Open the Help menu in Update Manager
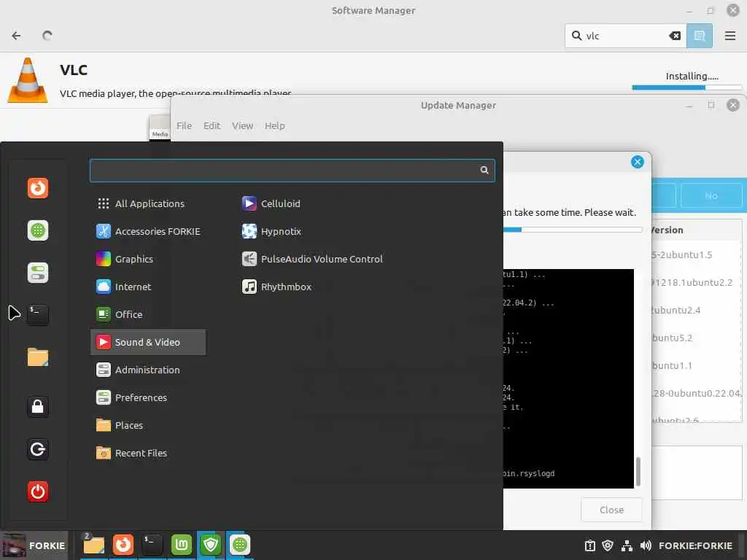 (x=275, y=125)
